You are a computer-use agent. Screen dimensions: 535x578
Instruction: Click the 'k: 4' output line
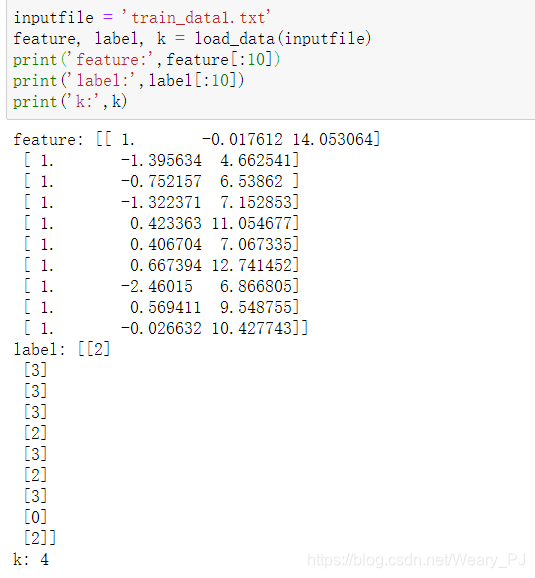pyautogui.click(x=31, y=560)
